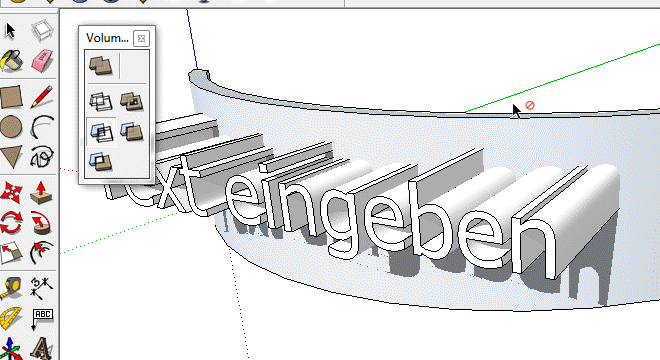660x360 pixels.
Task: Select the Rotate tool
Action: pos(11,222)
